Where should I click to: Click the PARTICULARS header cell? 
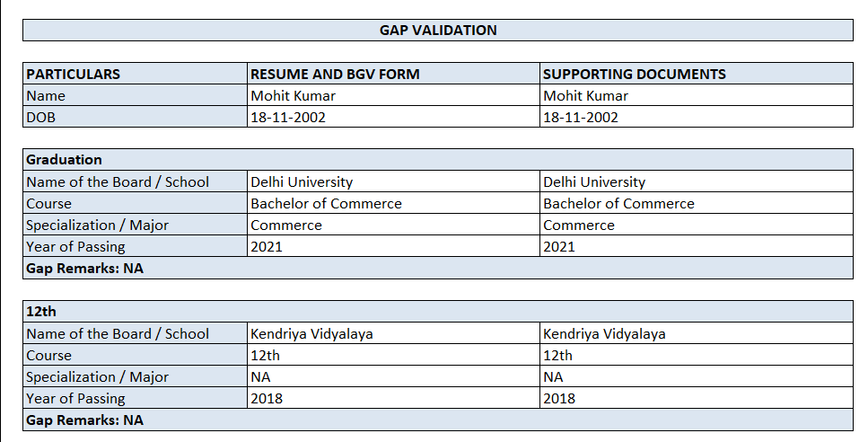(74, 75)
